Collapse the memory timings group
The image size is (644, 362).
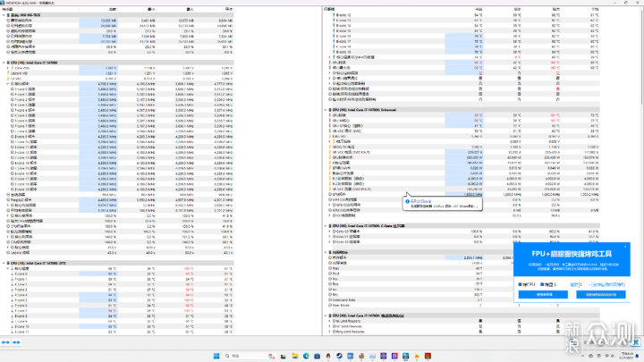click(x=326, y=252)
